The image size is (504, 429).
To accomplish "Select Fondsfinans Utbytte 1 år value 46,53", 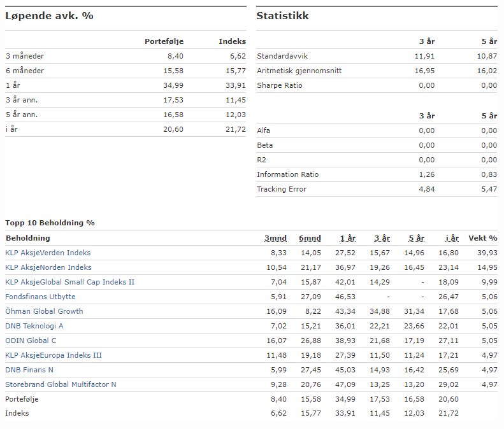I will point(345,297).
